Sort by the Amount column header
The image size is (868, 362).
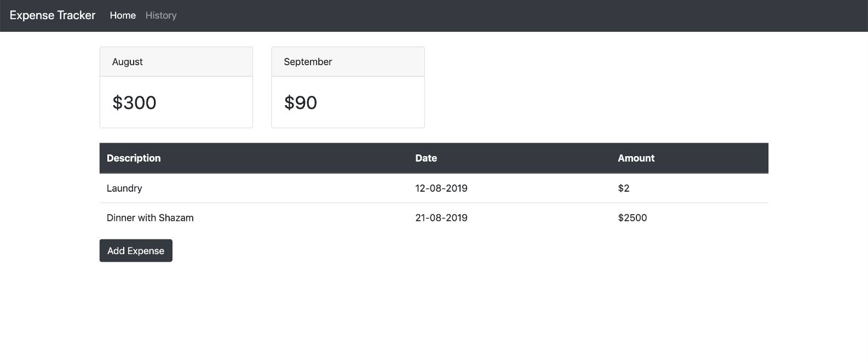click(636, 158)
